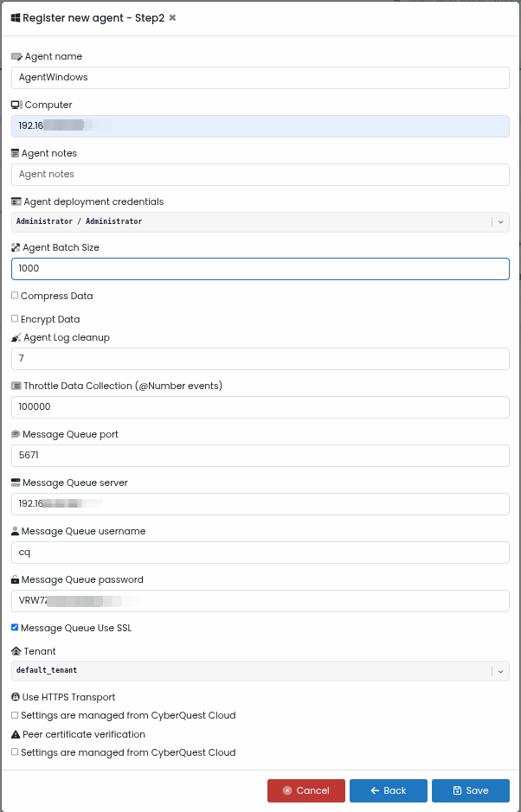
Task: Click the Tenant house icon
Action: (16, 651)
